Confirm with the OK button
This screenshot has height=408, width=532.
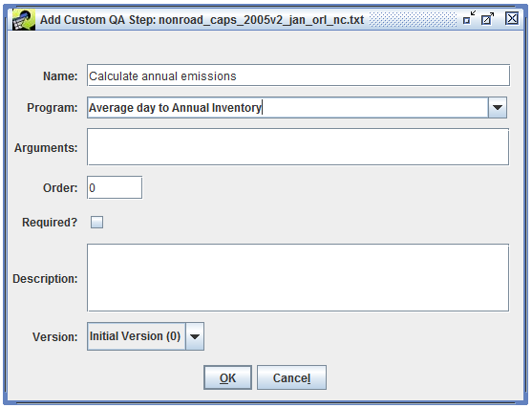tap(227, 377)
